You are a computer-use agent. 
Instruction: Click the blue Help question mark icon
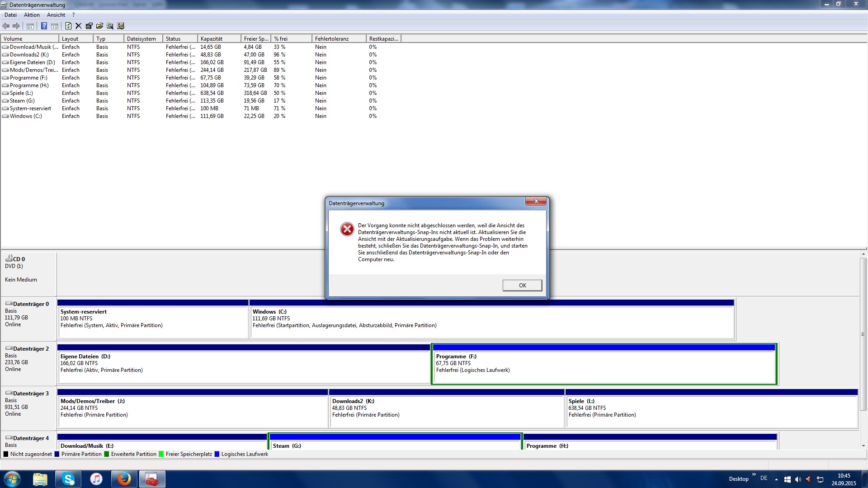[44, 26]
